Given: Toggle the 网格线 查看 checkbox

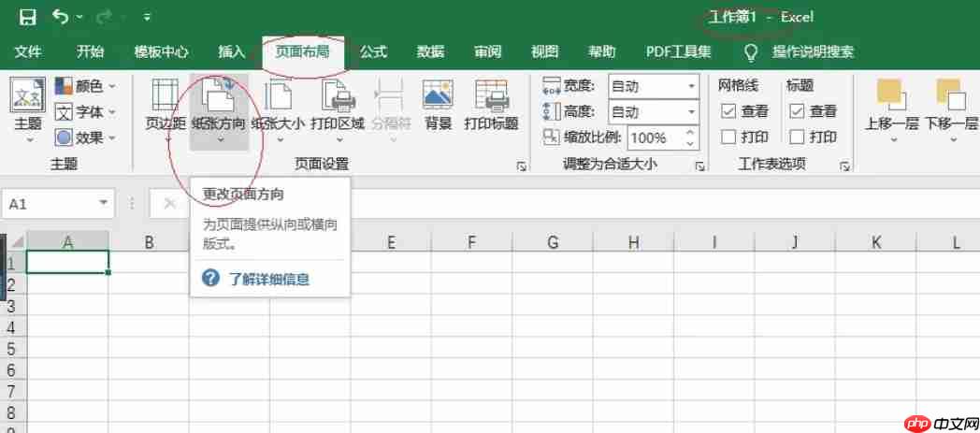Looking at the screenshot, I should coord(728,112).
